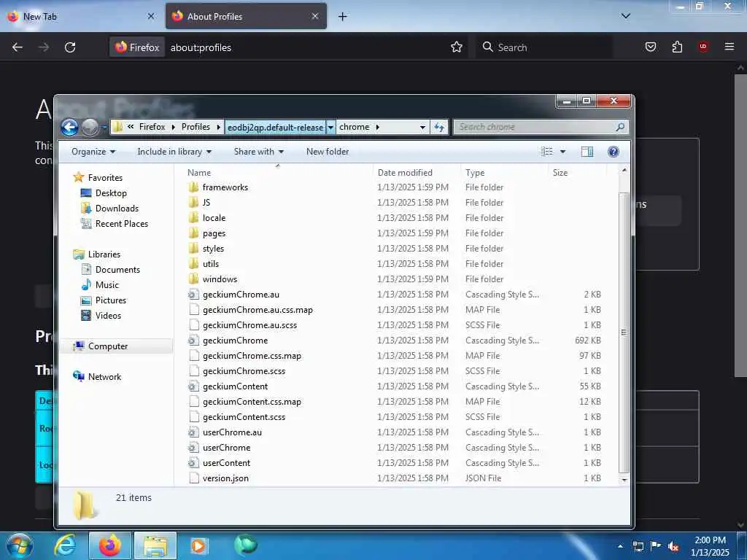Click the Profiles breadcrumb segment
This screenshot has height=560, width=747.
tap(196, 127)
